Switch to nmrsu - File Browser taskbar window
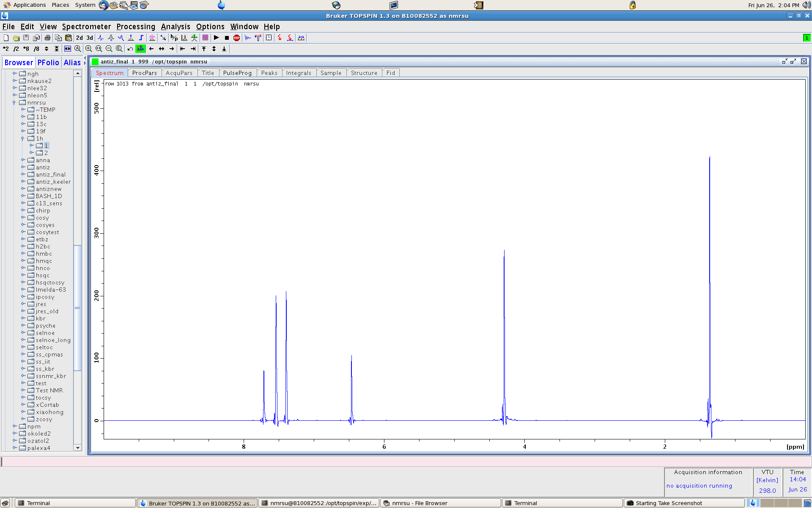This screenshot has width=812, height=508. tap(440, 503)
